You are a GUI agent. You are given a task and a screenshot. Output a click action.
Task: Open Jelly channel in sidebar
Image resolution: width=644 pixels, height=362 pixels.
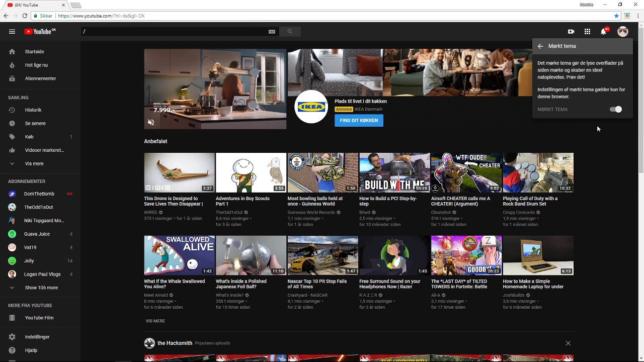40,261
